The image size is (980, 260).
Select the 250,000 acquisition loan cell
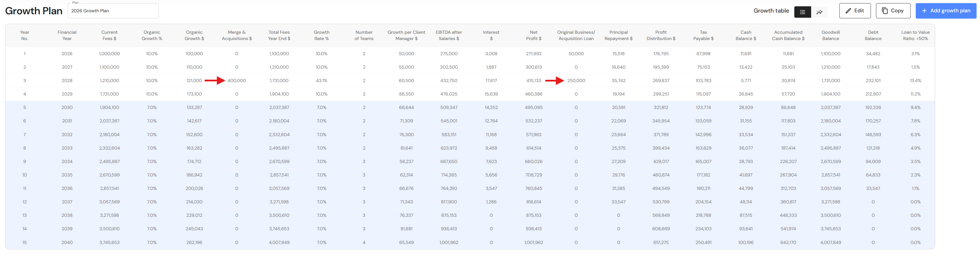click(576, 81)
